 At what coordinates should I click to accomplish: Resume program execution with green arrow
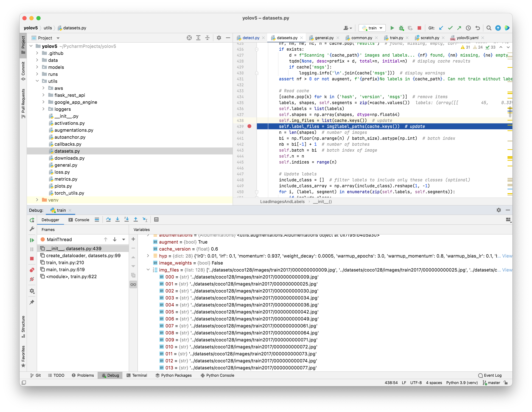click(x=32, y=240)
